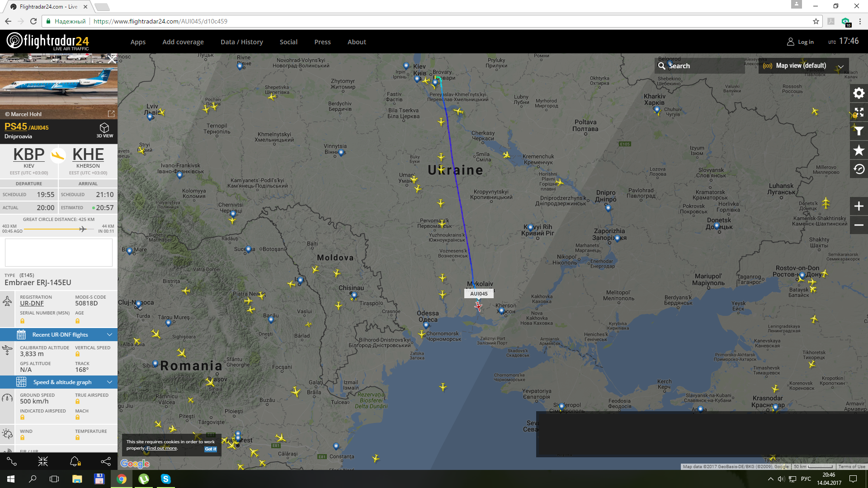Image resolution: width=868 pixels, height=488 pixels.
Task: Click the playback history clock icon
Action: coord(859,169)
